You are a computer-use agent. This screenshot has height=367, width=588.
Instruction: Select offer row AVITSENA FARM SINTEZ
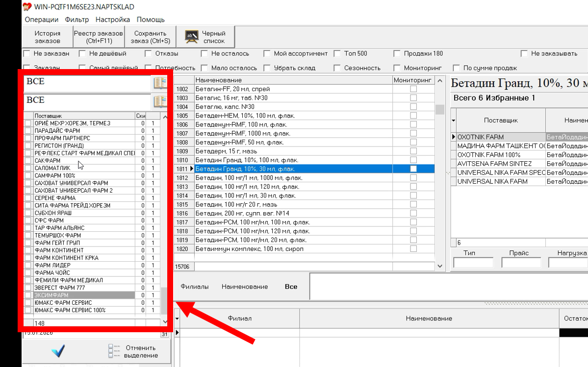pyautogui.click(x=500, y=164)
